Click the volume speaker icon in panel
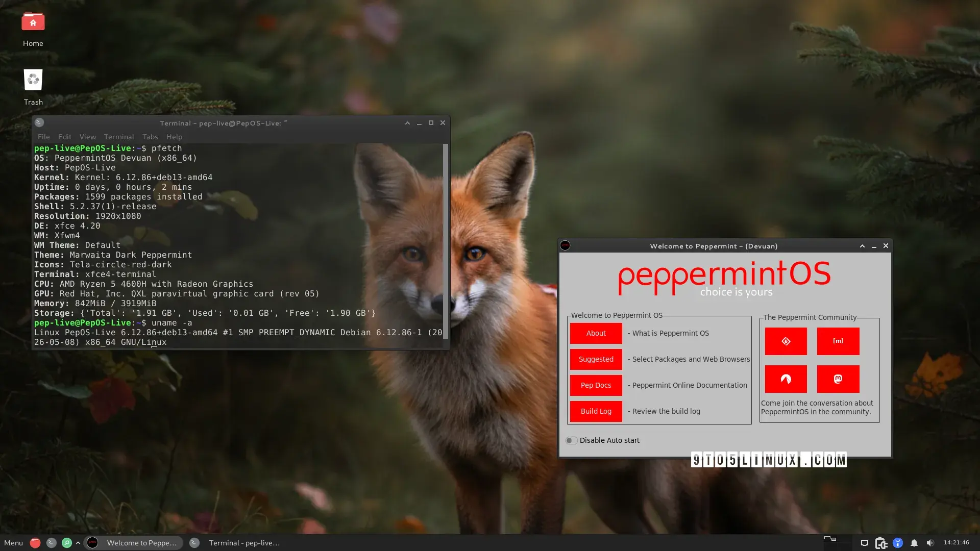This screenshot has height=551, width=980. click(x=930, y=543)
